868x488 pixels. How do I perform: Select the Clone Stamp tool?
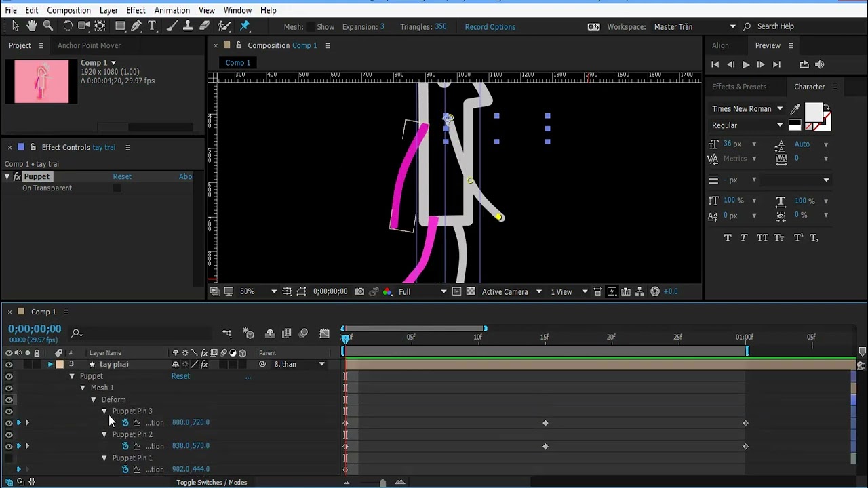click(x=188, y=26)
